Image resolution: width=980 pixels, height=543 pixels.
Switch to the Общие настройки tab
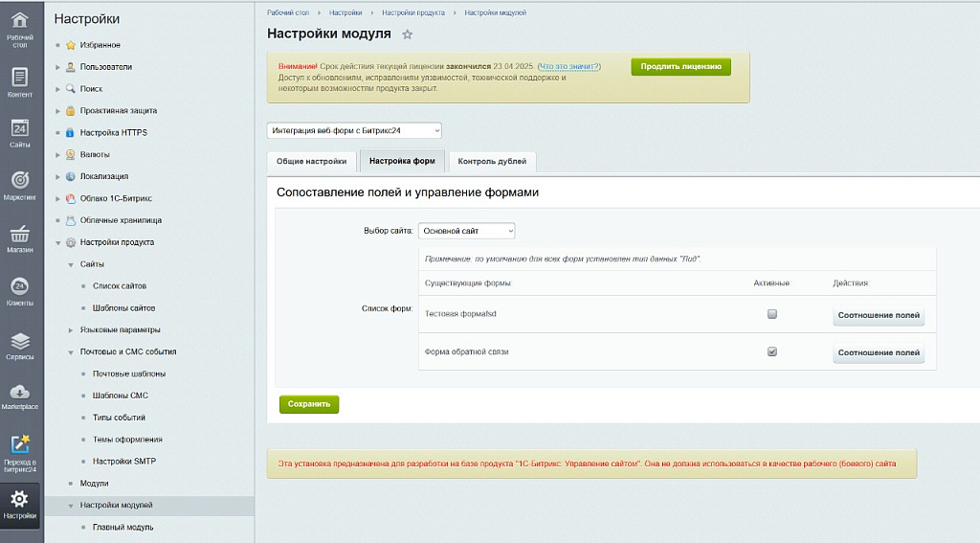(311, 162)
